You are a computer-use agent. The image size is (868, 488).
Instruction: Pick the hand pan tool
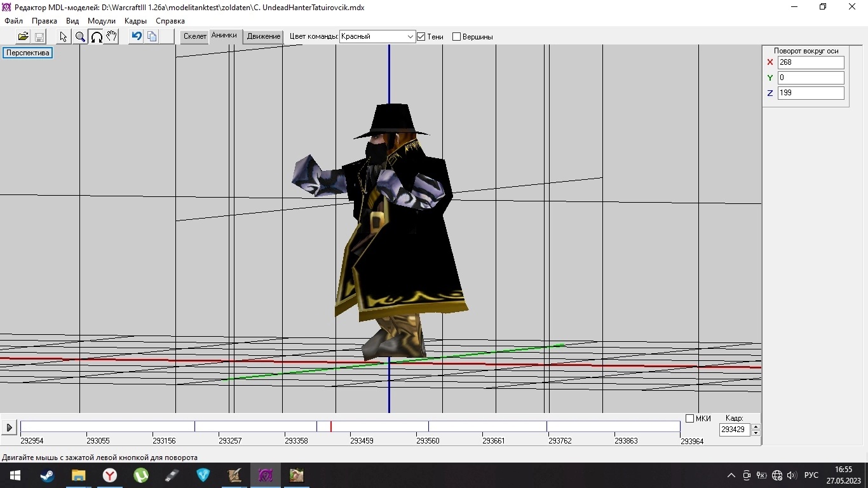point(112,37)
